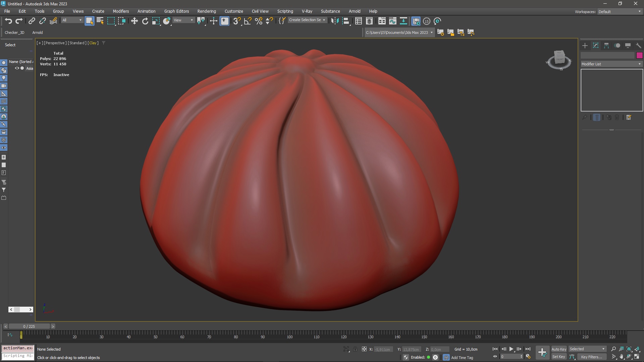Click the Key Filters button
644x362 pixels.
point(591,357)
